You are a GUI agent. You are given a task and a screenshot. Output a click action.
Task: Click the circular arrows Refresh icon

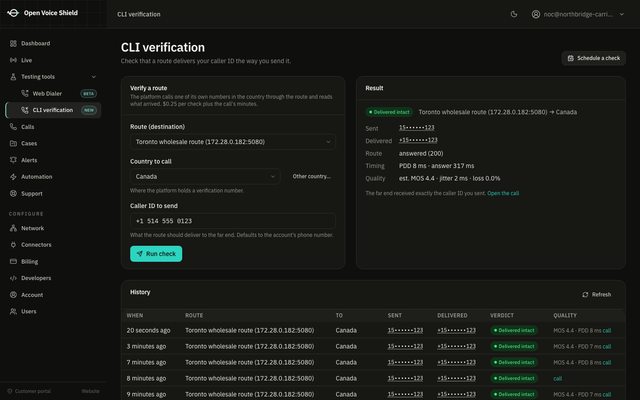coord(585,295)
